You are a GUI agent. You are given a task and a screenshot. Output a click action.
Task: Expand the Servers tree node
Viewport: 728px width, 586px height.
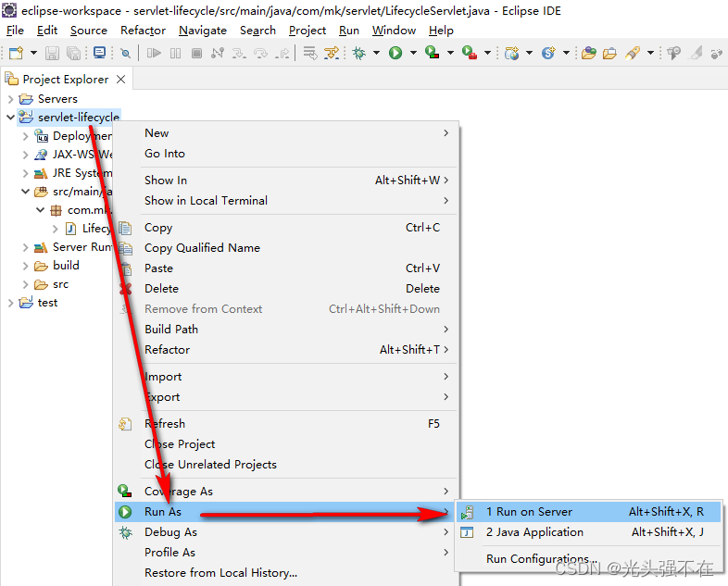11,99
